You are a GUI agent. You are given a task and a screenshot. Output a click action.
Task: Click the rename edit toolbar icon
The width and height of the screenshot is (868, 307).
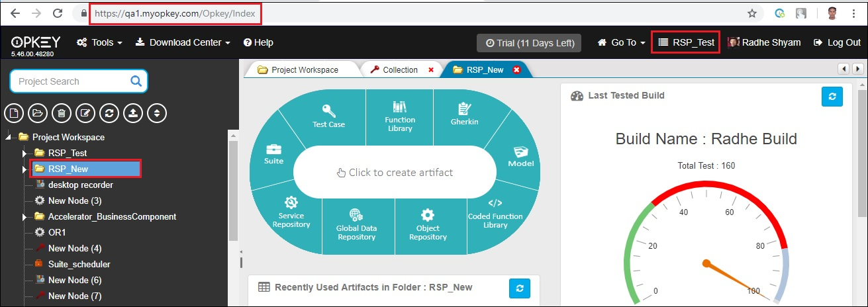(85, 113)
